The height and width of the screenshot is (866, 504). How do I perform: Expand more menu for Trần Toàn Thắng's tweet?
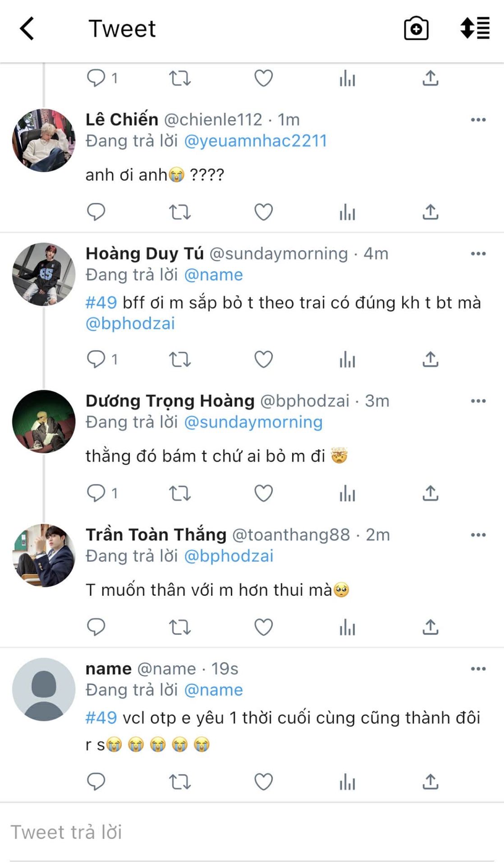(478, 535)
